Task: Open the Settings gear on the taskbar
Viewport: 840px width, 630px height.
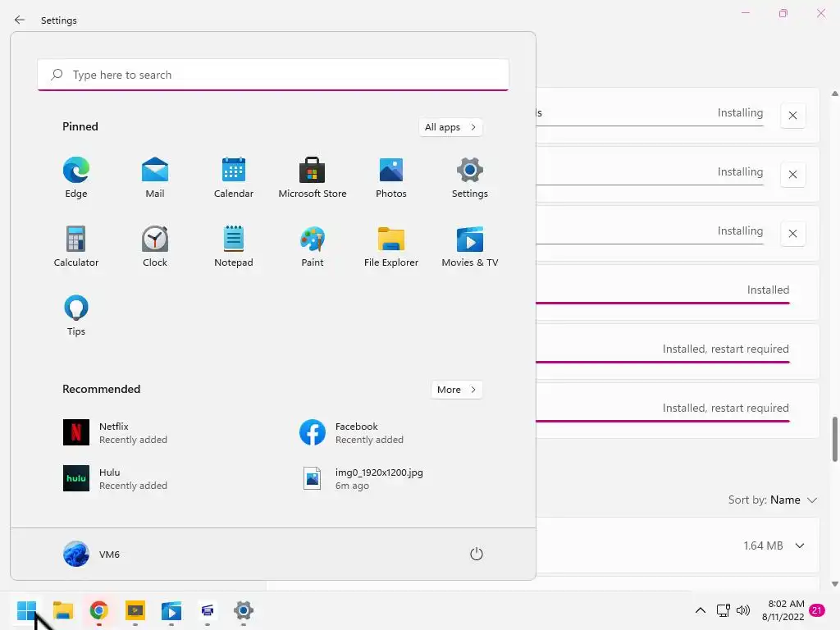Action: [x=243, y=610]
